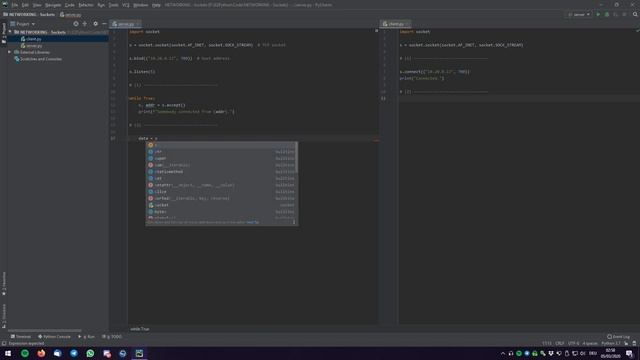The width and height of the screenshot is (640, 360).
Task: Open the Structure sidebar tab
Action: tap(4, 316)
